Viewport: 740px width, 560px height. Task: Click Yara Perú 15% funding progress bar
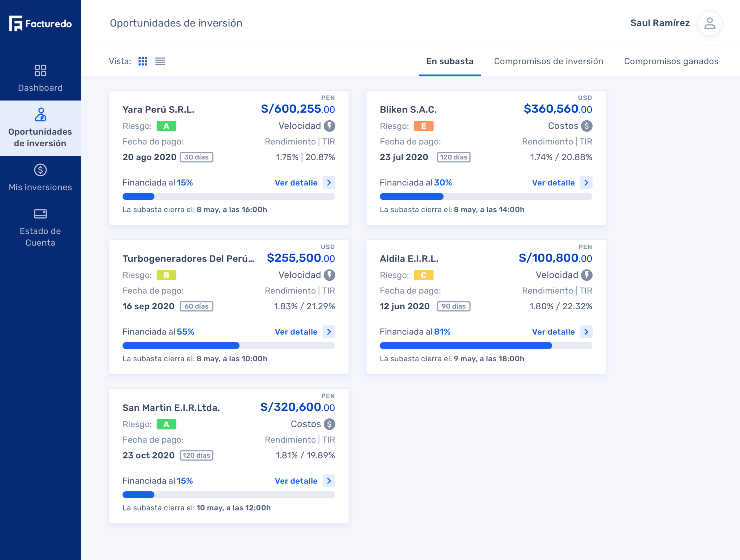(229, 197)
